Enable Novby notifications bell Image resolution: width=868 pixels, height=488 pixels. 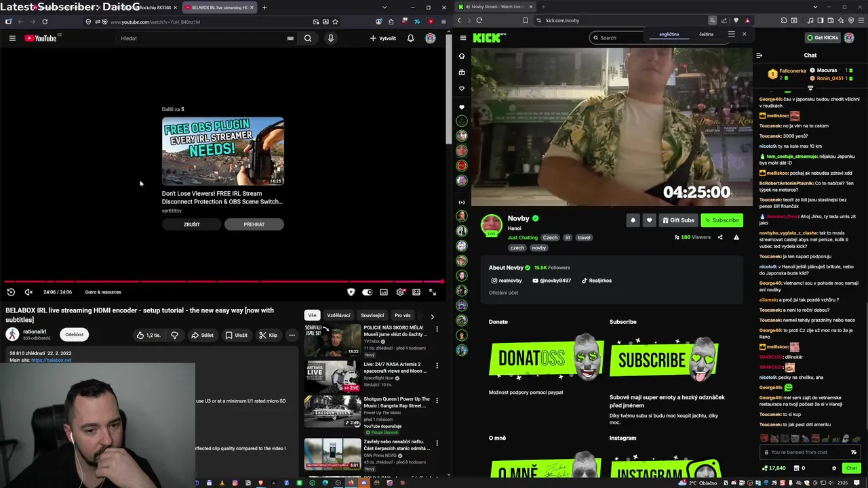coord(633,220)
